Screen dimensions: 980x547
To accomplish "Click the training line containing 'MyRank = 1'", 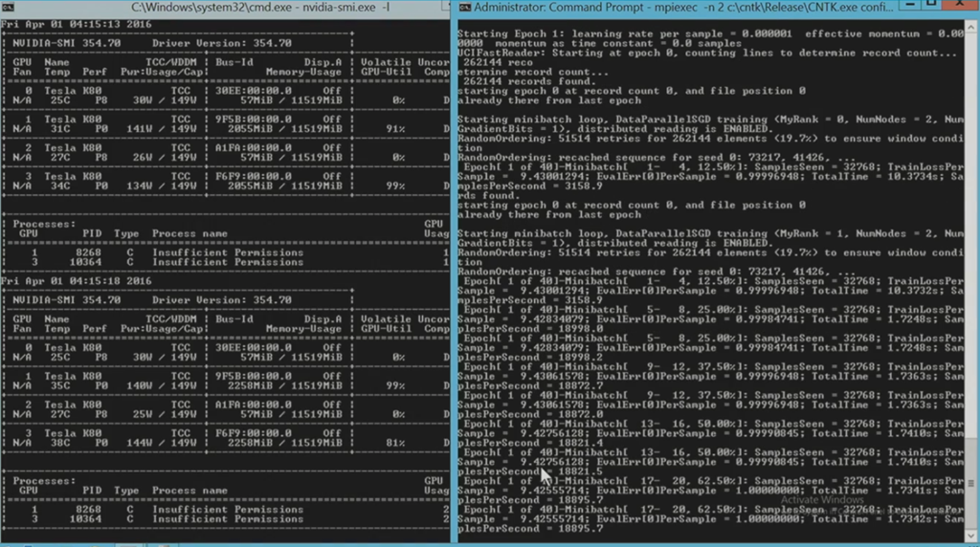I will 711,233.
